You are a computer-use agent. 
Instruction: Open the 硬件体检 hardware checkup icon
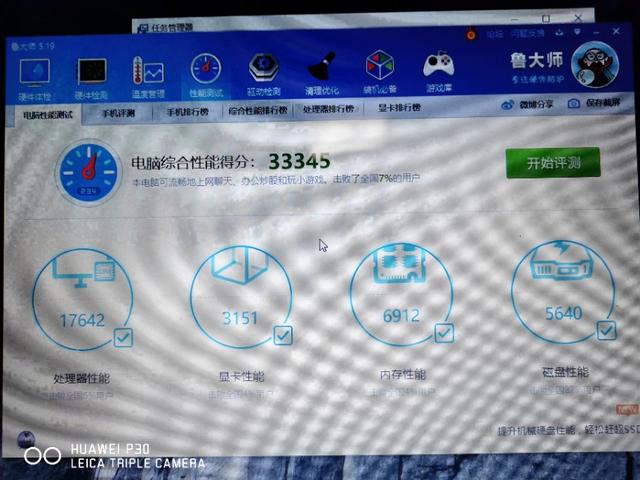click(35, 73)
